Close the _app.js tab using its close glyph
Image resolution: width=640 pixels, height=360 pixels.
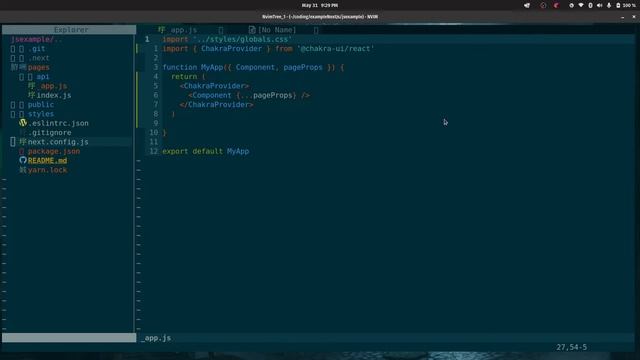pyautogui.click(x=221, y=30)
